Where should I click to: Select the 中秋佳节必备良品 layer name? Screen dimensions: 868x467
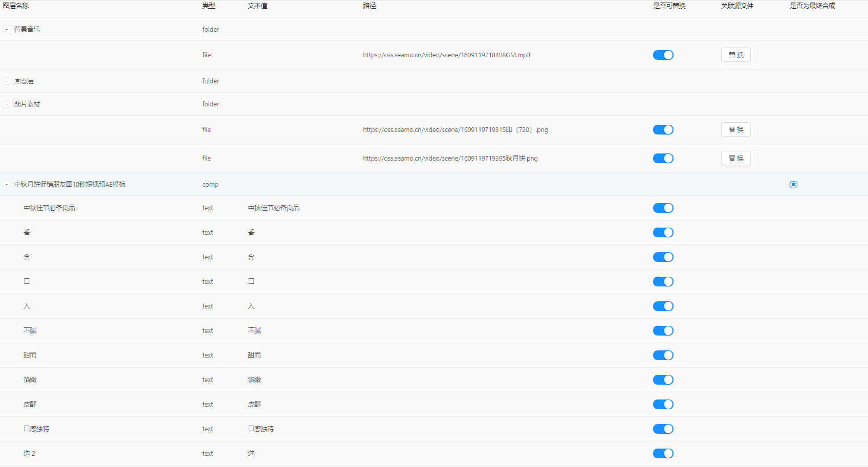pyautogui.click(x=49, y=208)
